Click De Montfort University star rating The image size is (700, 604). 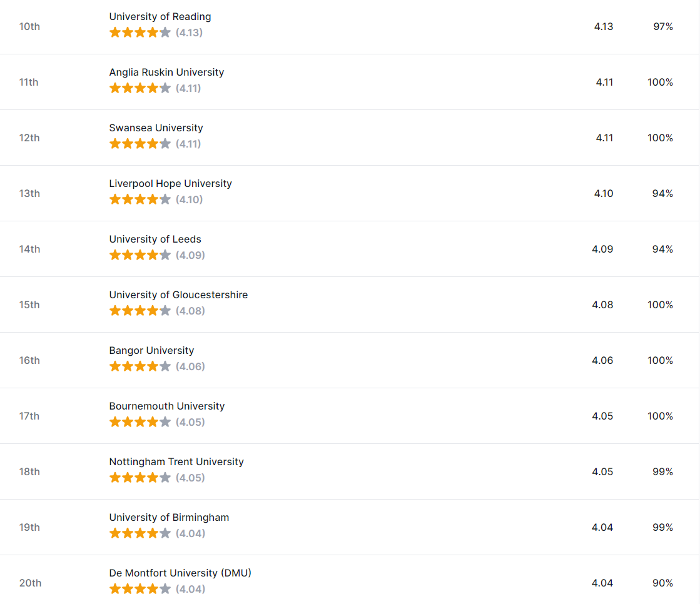point(140,589)
